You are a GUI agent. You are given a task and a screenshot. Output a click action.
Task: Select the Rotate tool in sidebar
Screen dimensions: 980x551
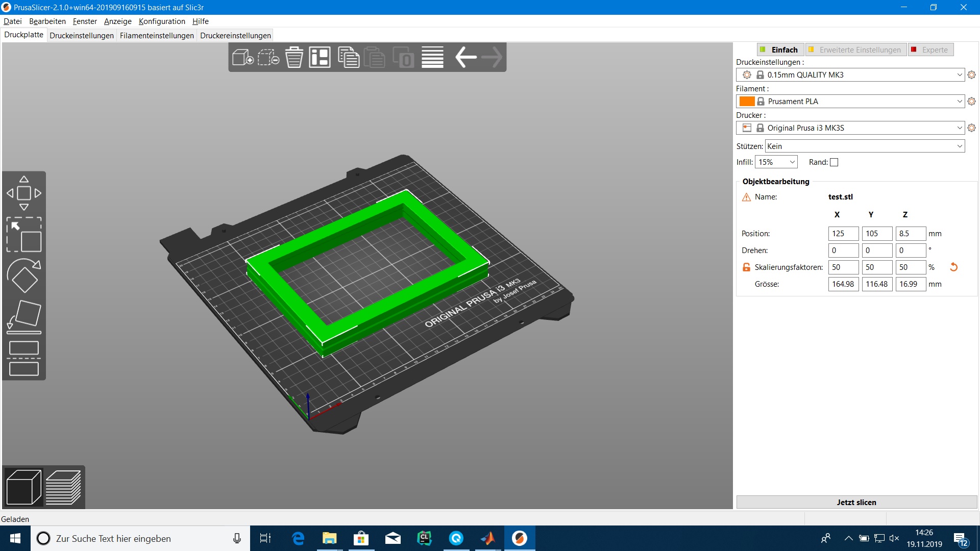tap(24, 275)
